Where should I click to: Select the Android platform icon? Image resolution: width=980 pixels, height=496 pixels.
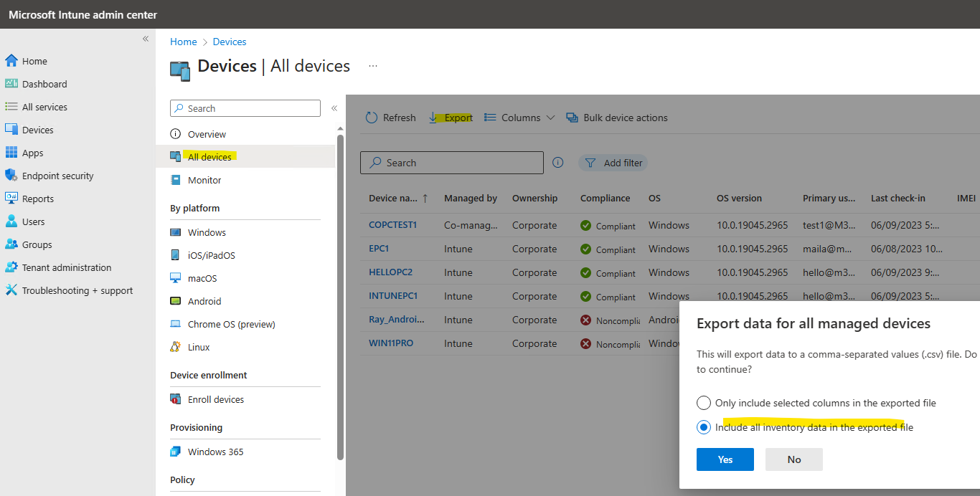click(x=176, y=301)
